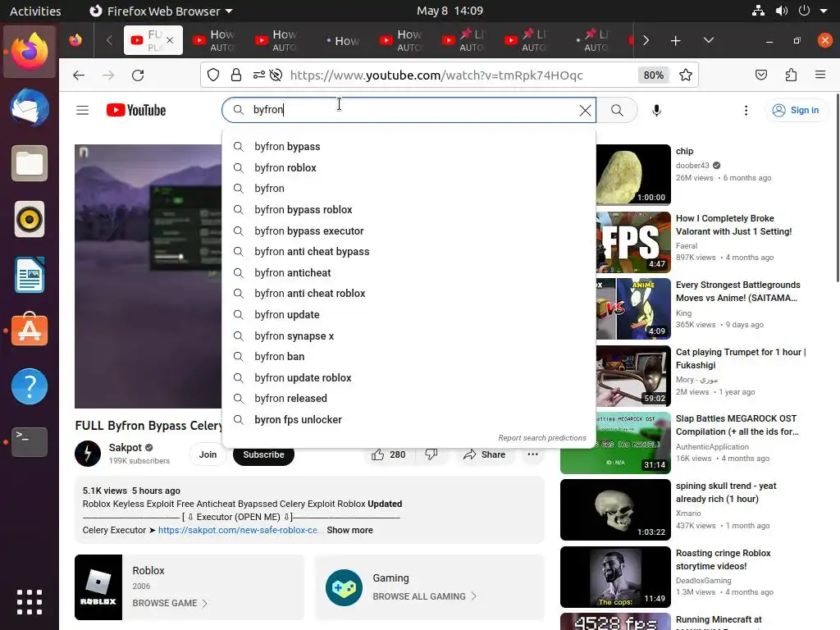This screenshot has width=840, height=630.
Task: Click BROWSE GAME for Roblox
Action: point(170,603)
